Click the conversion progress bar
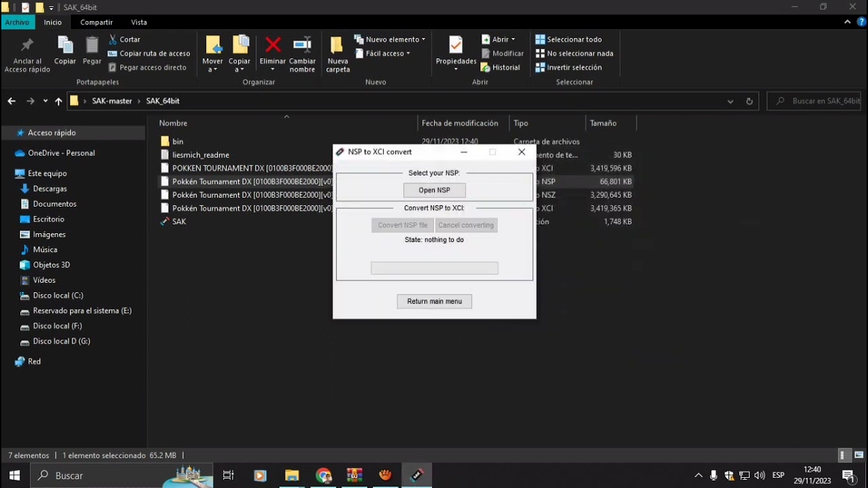 [x=435, y=268]
